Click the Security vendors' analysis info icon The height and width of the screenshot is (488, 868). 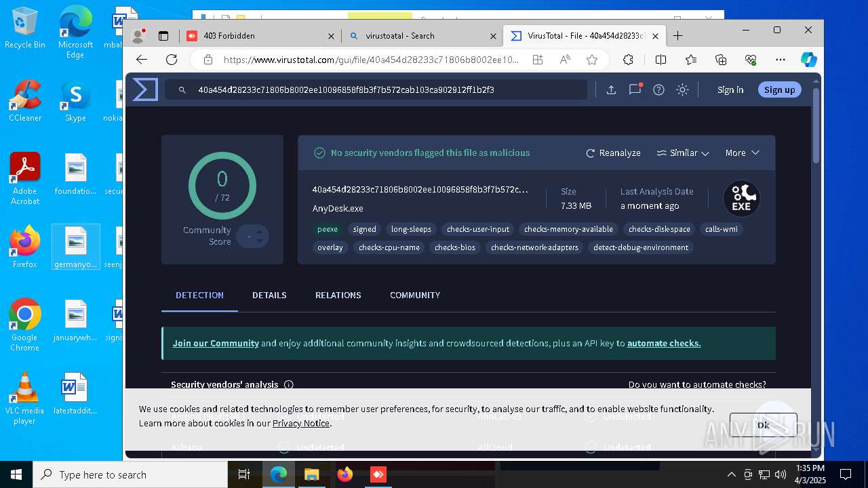point(289,385)
